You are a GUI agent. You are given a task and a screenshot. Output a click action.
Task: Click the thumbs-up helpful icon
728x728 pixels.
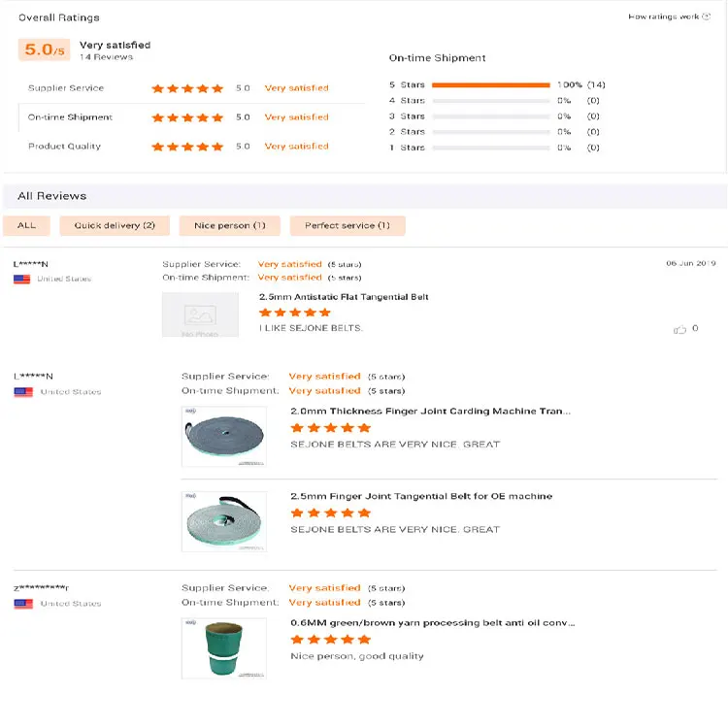coord(679,329)
